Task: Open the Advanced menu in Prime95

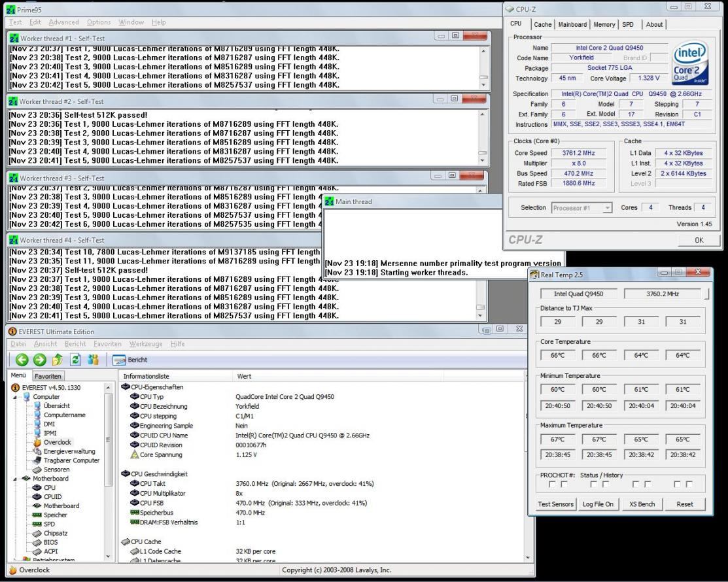Action: [x=63, y=22]
